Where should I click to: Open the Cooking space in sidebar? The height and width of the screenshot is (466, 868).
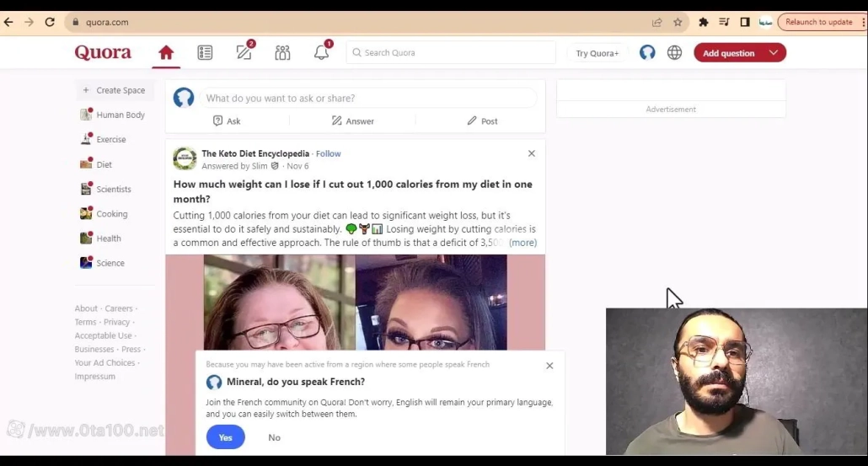click(111, 214)
